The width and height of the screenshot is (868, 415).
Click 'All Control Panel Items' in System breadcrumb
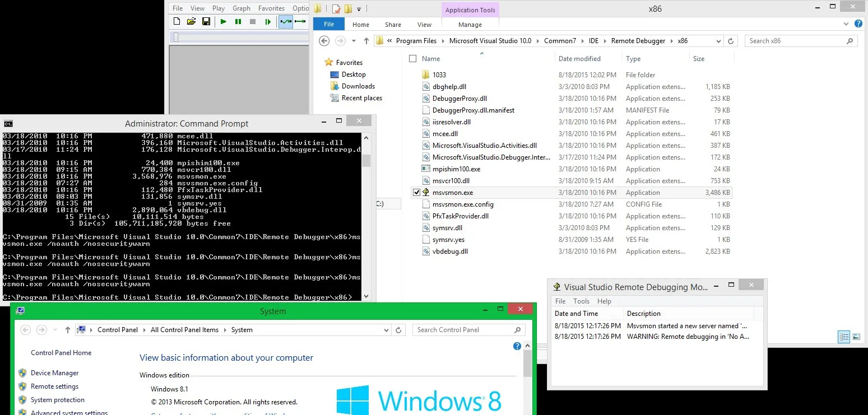click(x=184, y=330)
